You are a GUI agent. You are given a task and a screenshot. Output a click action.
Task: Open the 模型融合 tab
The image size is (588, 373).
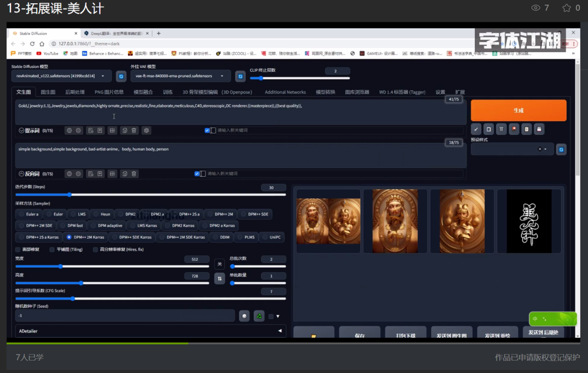click(143, 92)
